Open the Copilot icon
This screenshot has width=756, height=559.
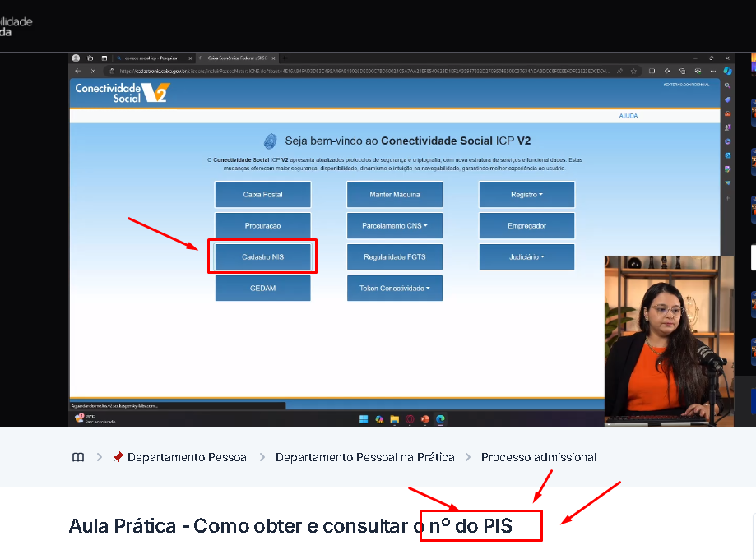(727, 71)
